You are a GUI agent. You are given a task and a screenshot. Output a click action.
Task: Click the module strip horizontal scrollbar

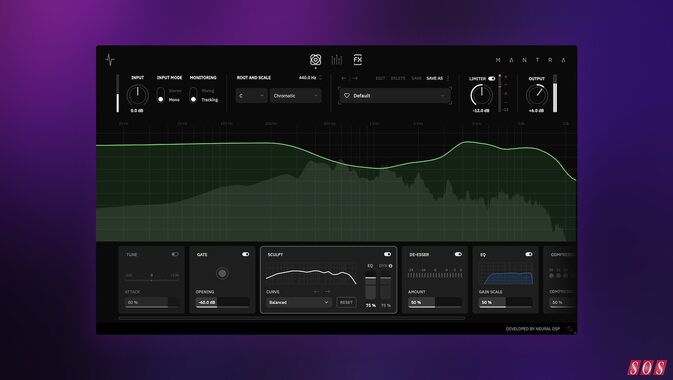(292, 318)
